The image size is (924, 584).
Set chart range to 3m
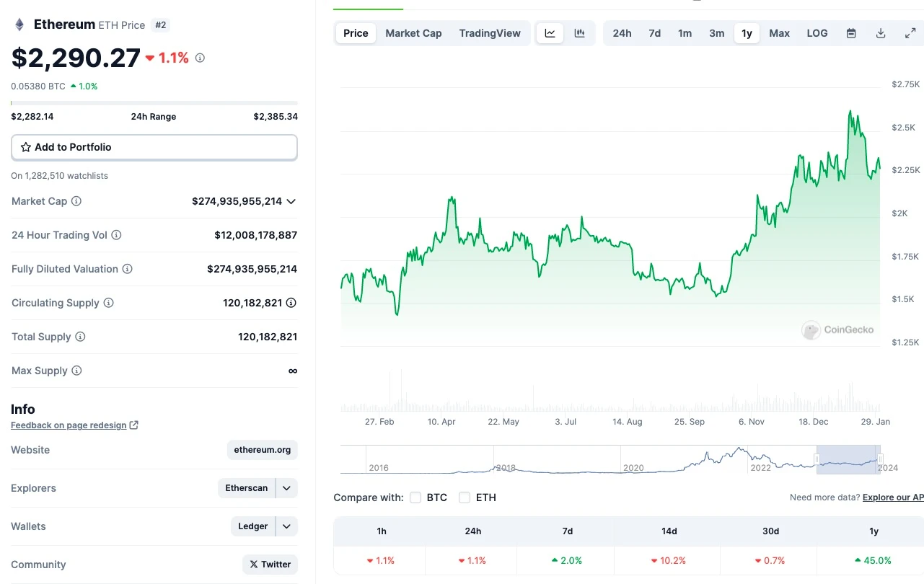click(717, 33)
